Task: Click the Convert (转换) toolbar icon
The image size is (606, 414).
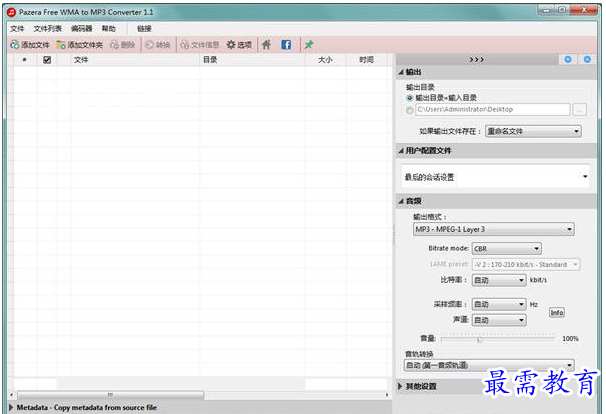Action: [x=150, y=45]
